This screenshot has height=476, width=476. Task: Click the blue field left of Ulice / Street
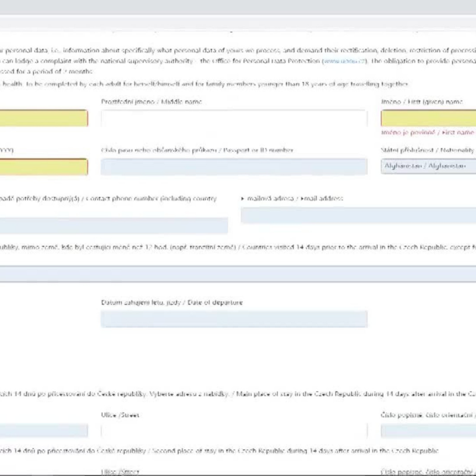[x=43, y=430]
